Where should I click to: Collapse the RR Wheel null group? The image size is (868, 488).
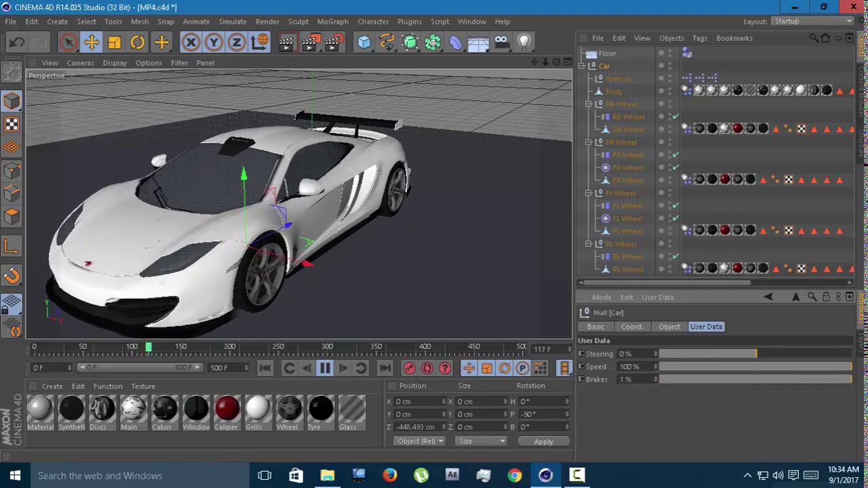(x=589, y=104)
